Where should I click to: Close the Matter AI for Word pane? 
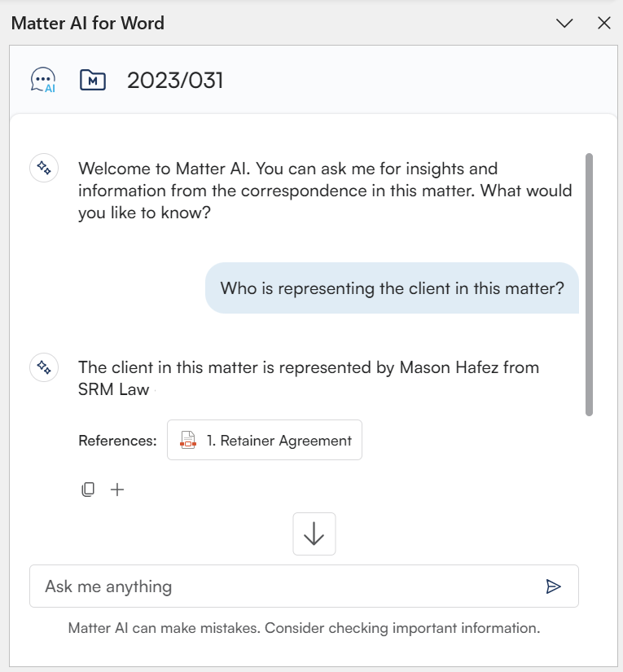coord(604,23)
